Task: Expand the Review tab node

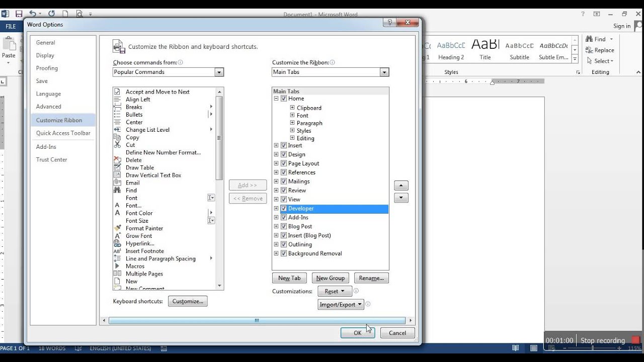Action: pos(276,191)
